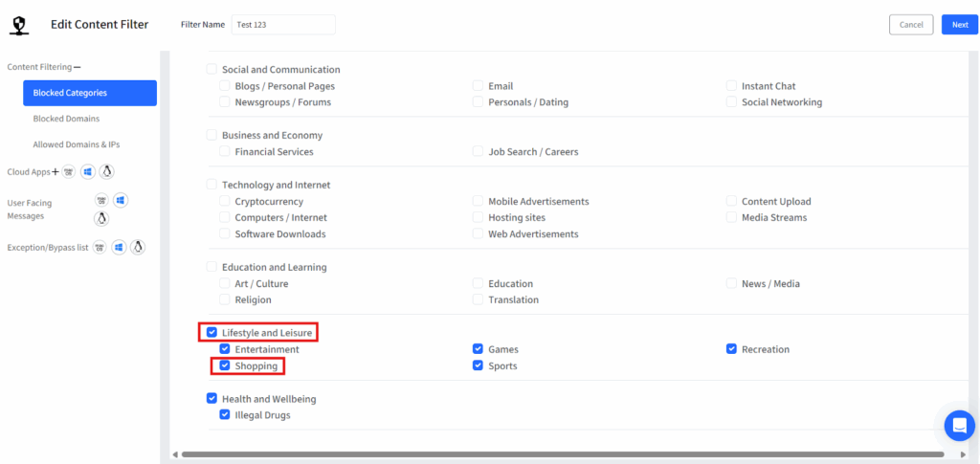Click the macOS icon next to Cloud Apps

(x=69, y=172)
